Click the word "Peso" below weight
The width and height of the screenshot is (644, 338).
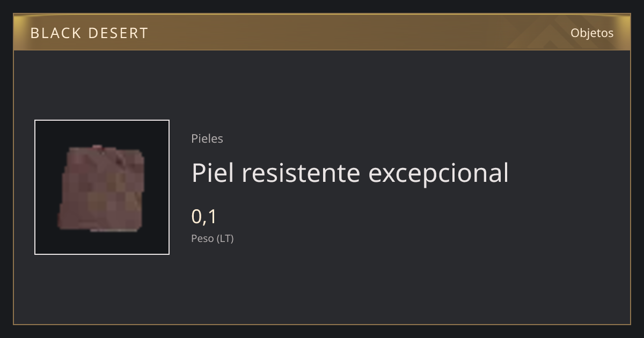[x=202, y=239]
